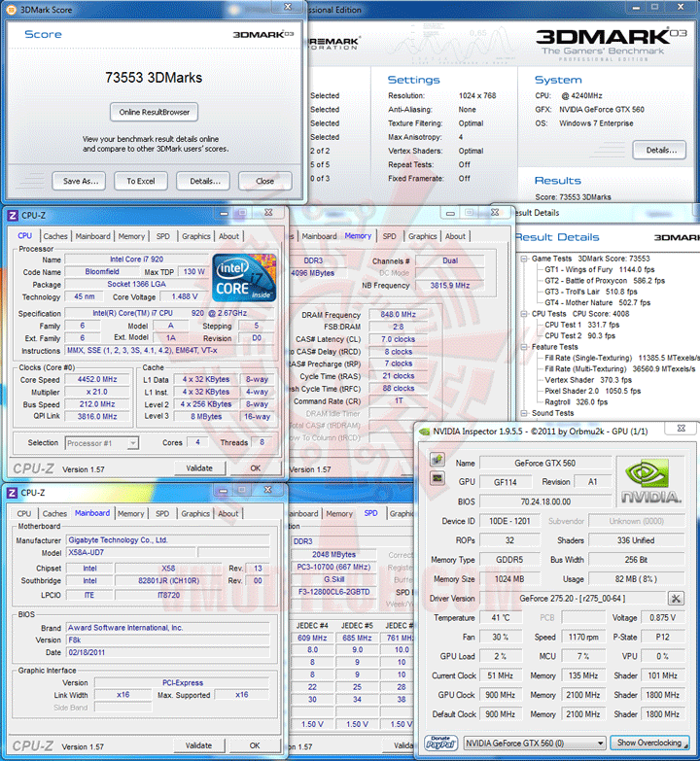The height and width of the screenshot is (761, 700).
Task: Click Validate in CPU-Z processor window
Action: pos(199,468)
